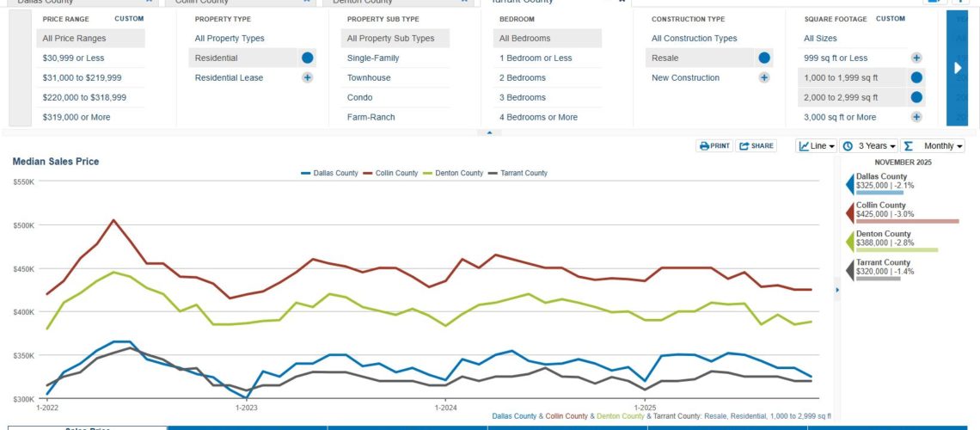Deselect the Resale blue circle toggle
This screenshot has height=430, width=980.
763,58
